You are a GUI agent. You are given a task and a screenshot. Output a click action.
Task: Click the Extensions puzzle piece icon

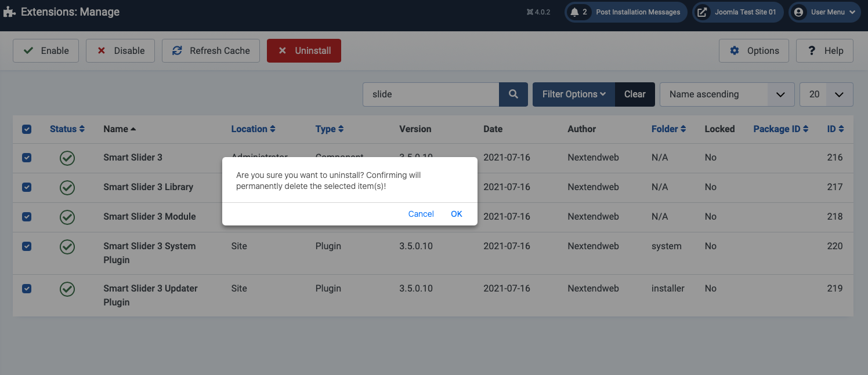9,12
